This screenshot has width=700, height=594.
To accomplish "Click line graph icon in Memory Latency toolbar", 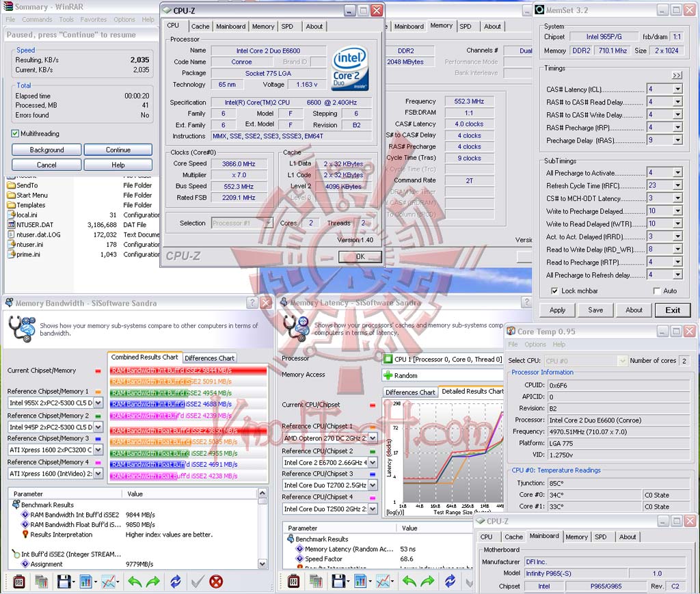I will click(x=383, y=582).
